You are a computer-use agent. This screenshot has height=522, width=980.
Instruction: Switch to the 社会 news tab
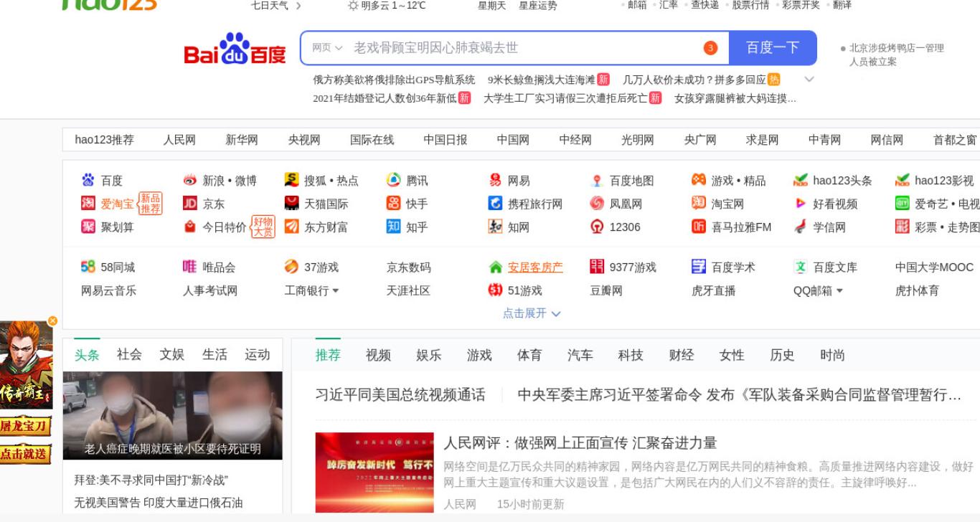pyautogui.click(x=129, y=355)
